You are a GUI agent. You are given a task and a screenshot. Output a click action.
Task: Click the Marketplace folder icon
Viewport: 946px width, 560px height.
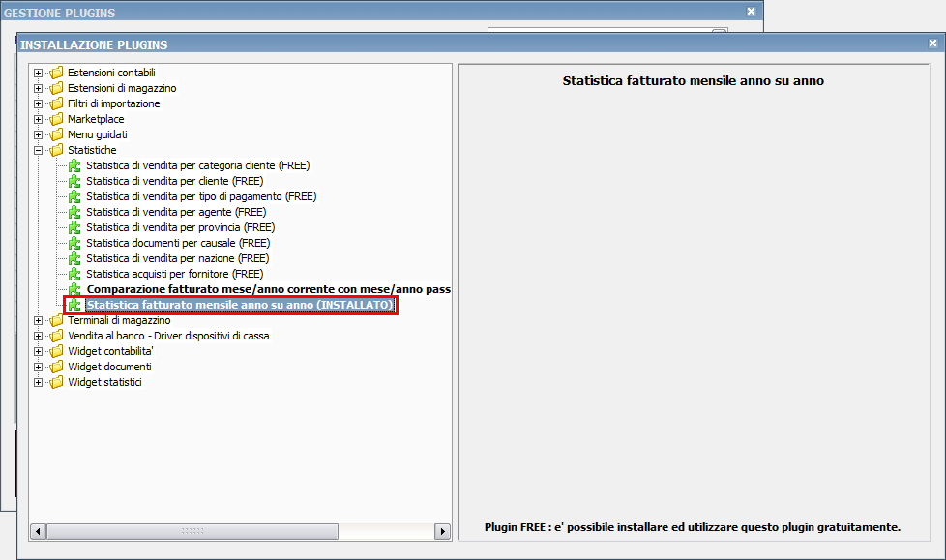point(56,119)
